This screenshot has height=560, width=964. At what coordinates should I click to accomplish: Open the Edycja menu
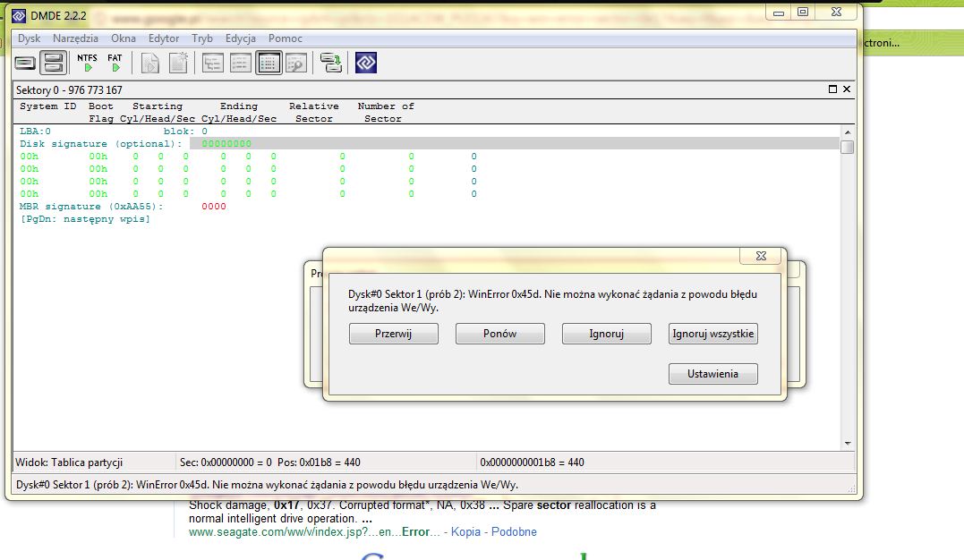pos(241,38)
